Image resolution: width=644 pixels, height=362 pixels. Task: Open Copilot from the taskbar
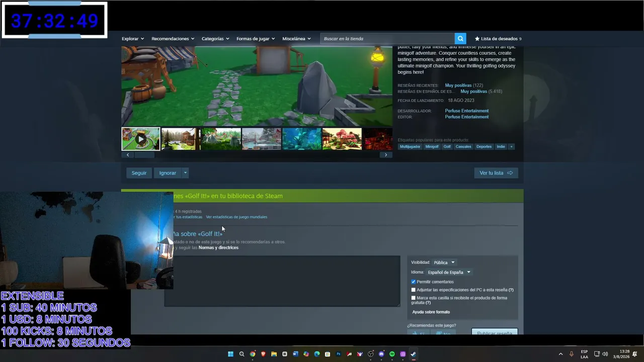point(306,354)
